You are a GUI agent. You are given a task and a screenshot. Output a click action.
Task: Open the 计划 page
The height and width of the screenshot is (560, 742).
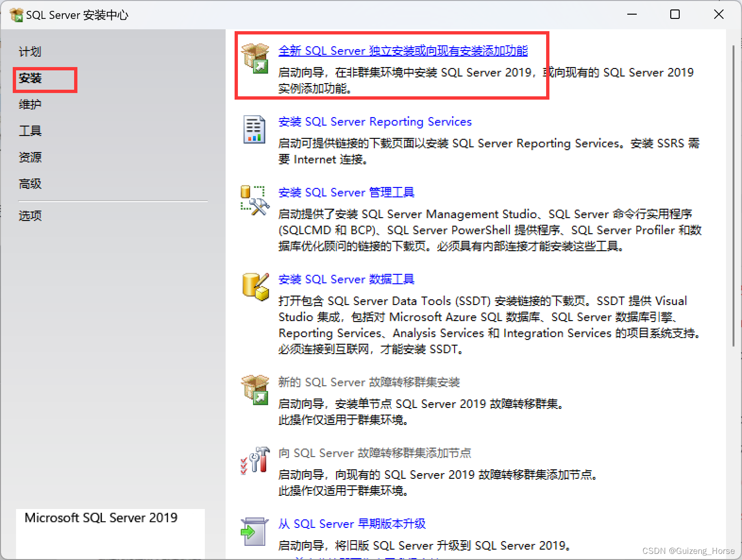[x=30, y=51]
